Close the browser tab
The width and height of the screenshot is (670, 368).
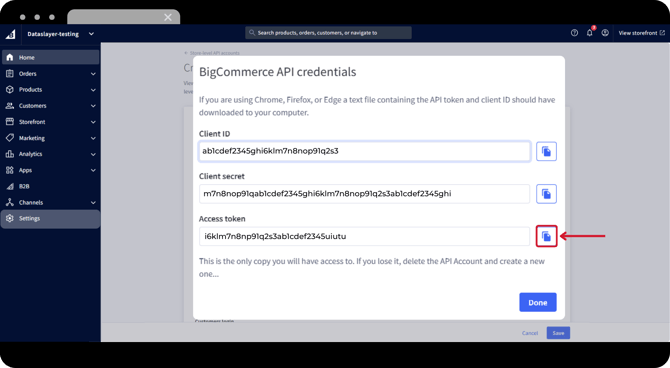click(168, 18)
